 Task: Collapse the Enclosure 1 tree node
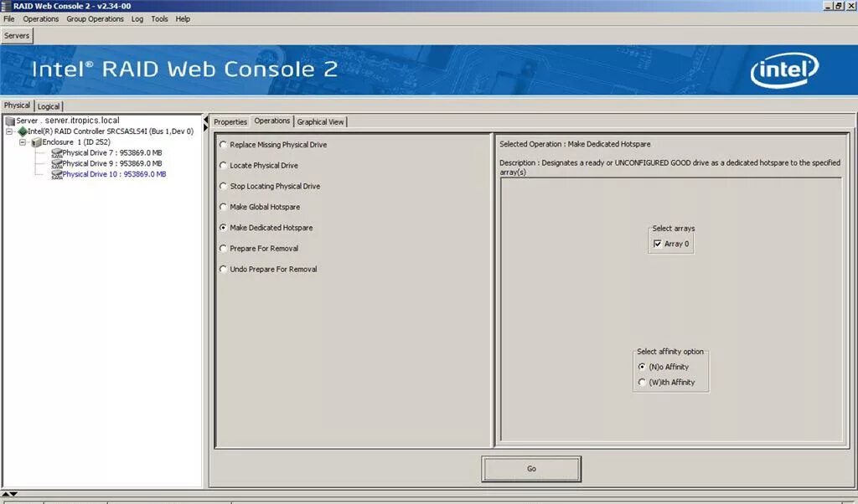[23, 142]
